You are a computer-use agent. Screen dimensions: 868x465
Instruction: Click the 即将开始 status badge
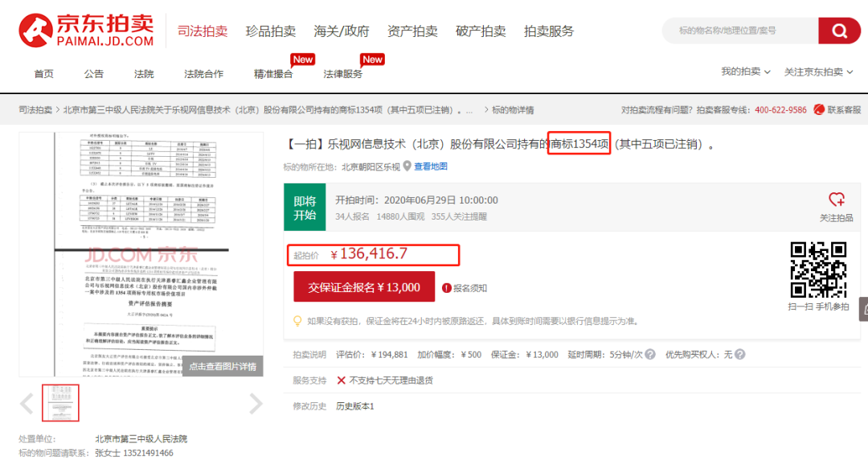pyautogui.click(x=305, y=208)
